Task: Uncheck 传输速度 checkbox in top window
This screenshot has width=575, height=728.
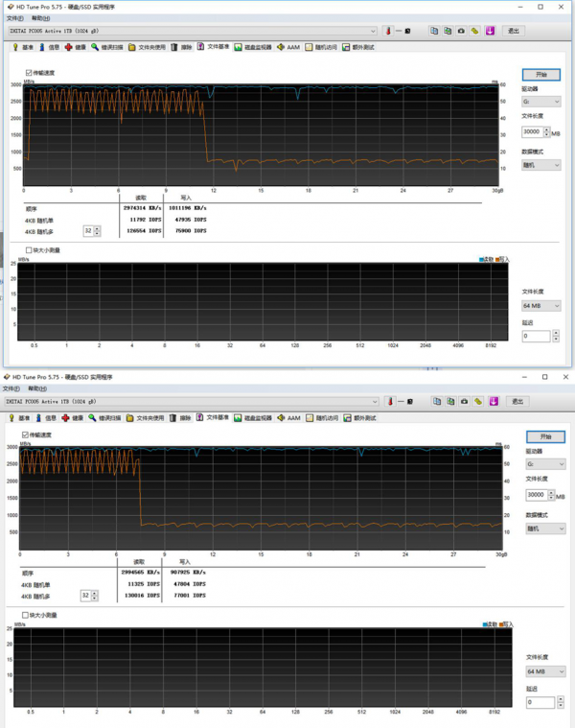Action: point(29,73)
